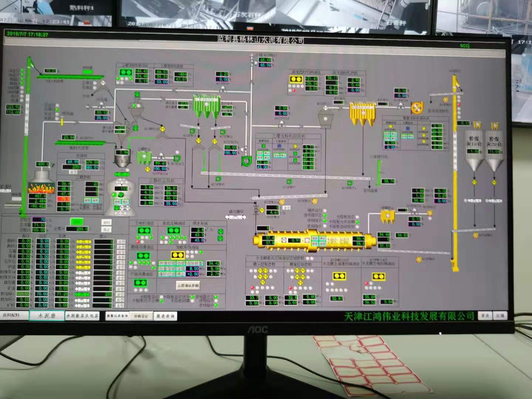Toggle the green main motor oil station indicator
Screen dimensions: 532x399
tap(144, 231)
